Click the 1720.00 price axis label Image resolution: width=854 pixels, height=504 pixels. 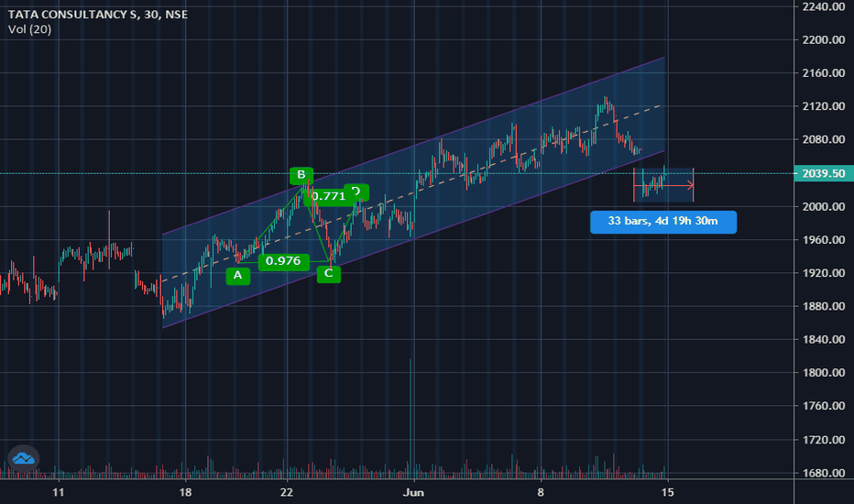tap(824, 440)
